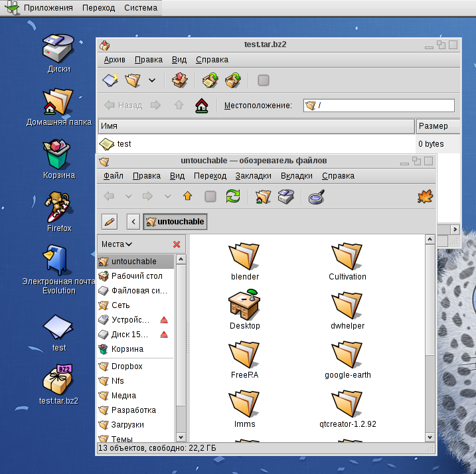Open Dropbox bookmark in sidebar
This screenshot has width=476, height=474.
135,366
